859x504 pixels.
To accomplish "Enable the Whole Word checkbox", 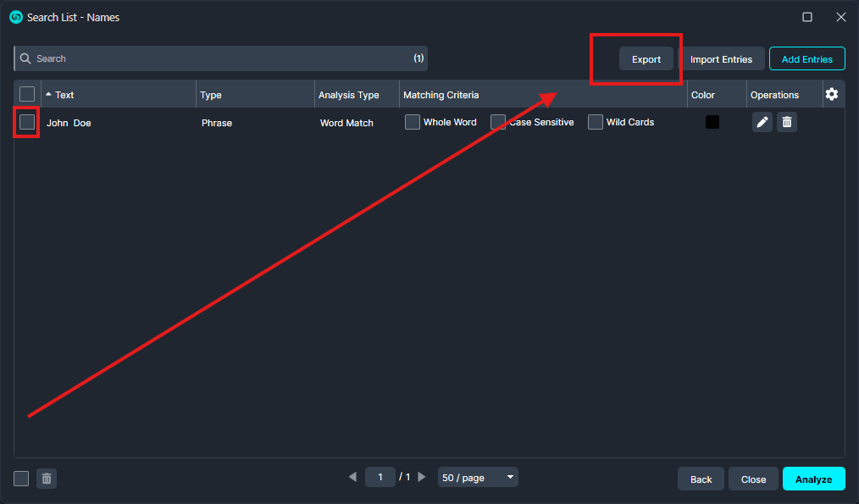I will point(413,122).
